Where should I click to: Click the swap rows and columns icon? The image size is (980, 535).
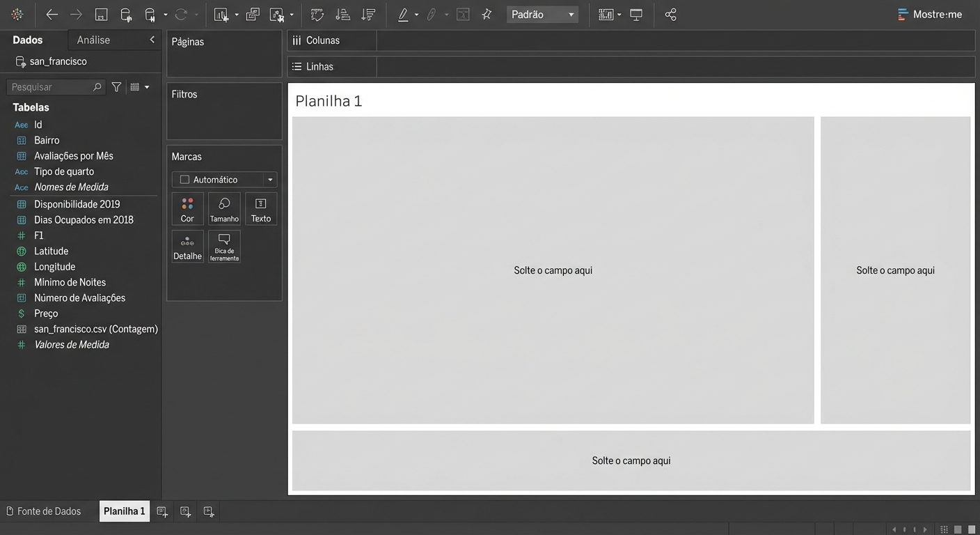point(317,15)
